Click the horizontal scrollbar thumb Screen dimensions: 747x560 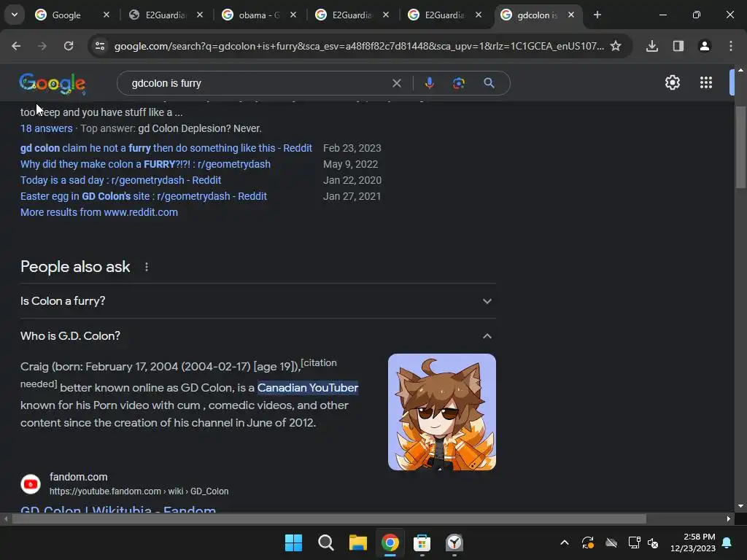pos(329,518)
